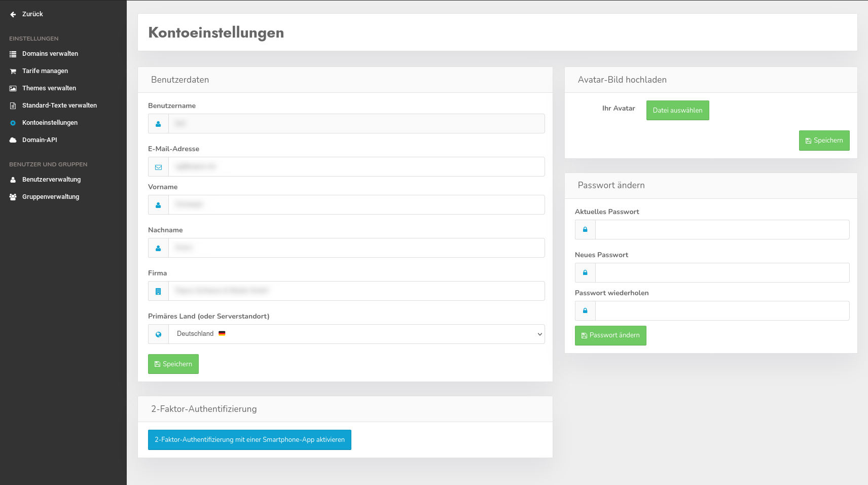Select Kontoeinstellungen in the sidebar menu
The image size is (868, 485).
(50, 123)
